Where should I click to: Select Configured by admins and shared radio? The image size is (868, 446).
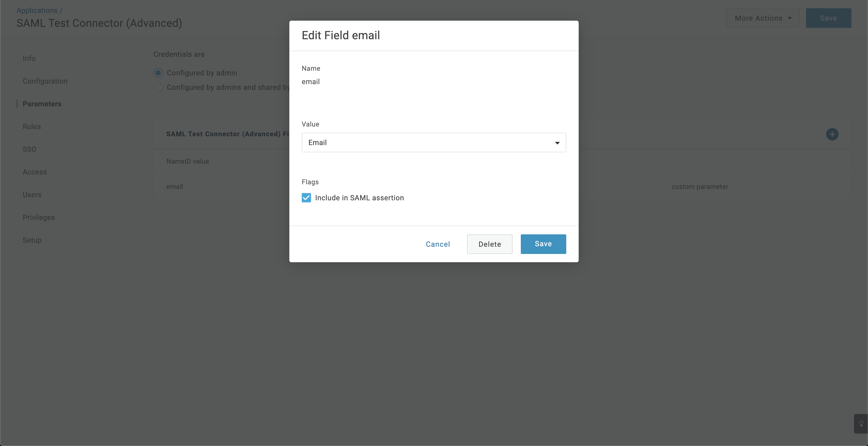pos(158,87)
